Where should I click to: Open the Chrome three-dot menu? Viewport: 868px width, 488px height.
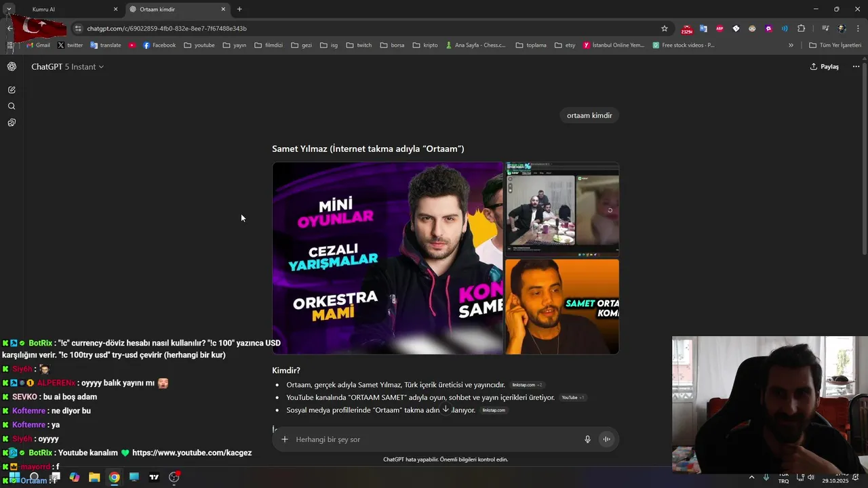tap(859, 28)
